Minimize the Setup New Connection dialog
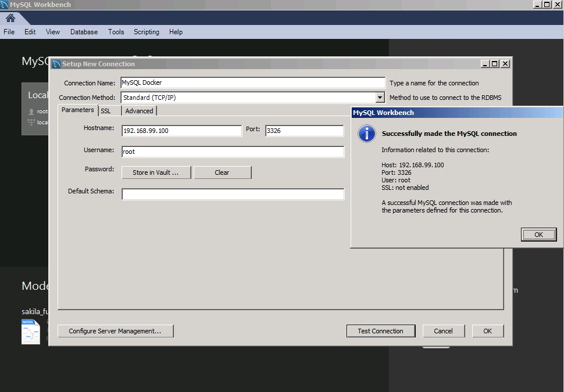The height and width of the screenshot is (392, 564). [486, 64]
